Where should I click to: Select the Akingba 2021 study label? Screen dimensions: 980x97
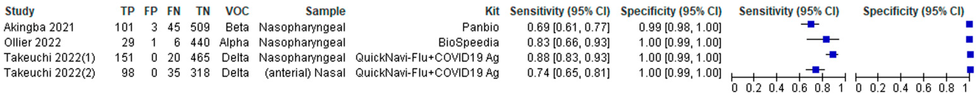point(39,27)
